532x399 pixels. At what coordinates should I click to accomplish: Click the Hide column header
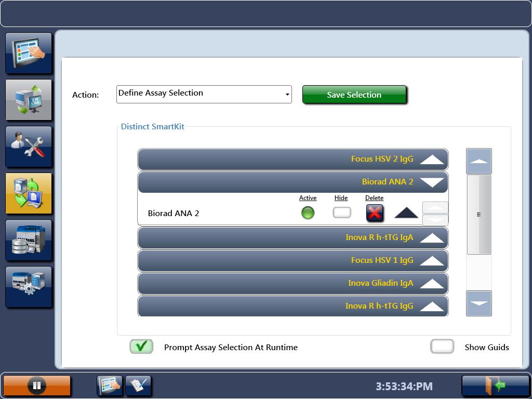(x=341, y=198)
